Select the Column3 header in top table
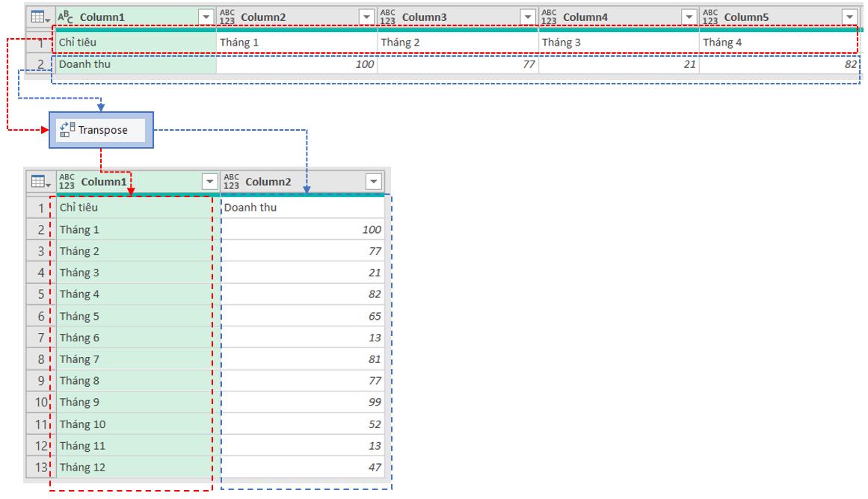This screenshot has height=499, width=868. point(458,17)
